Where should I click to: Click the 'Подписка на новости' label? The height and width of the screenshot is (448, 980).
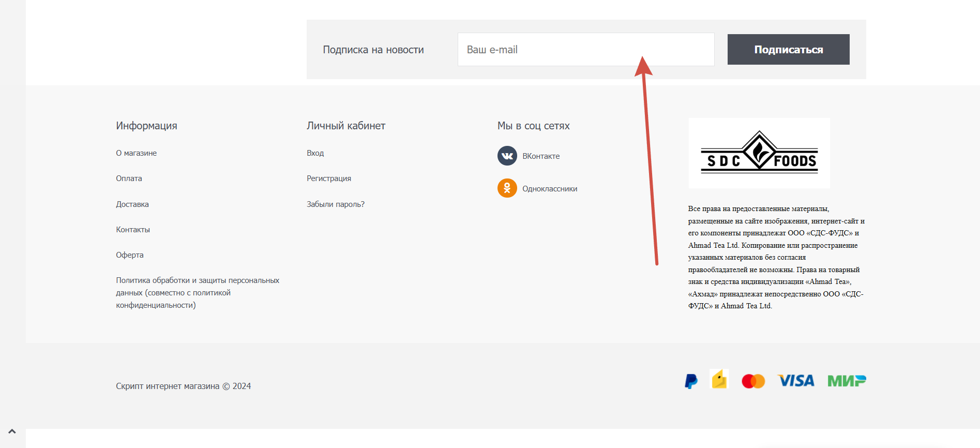pyautogui.click(x=373, y=50)
